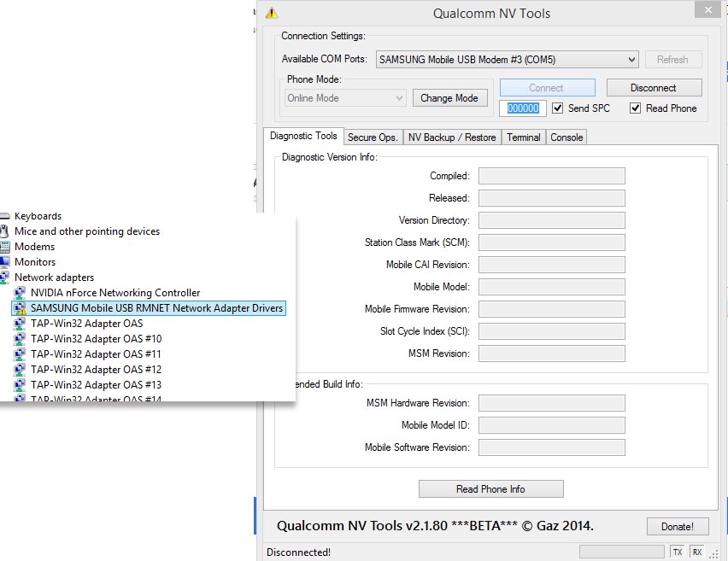The image size is (728, 561).
Task: Click the TAP-Win32 Adapter OAS #12 icon
Action: 20,369
